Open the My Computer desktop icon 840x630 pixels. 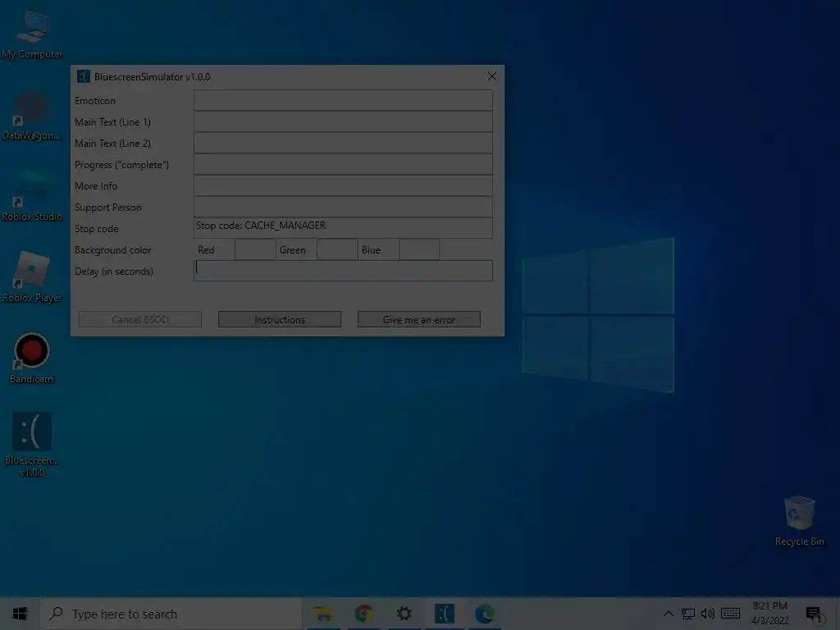pos(32,34)
